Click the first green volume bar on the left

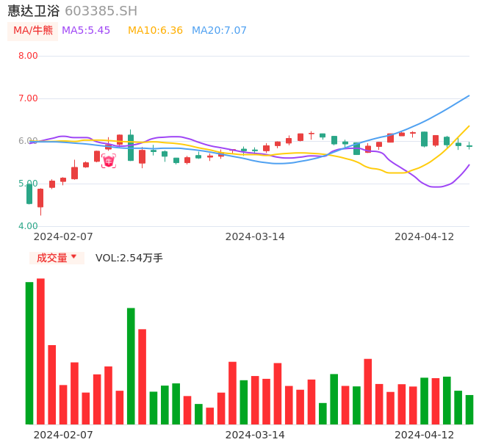coord(29,352)
